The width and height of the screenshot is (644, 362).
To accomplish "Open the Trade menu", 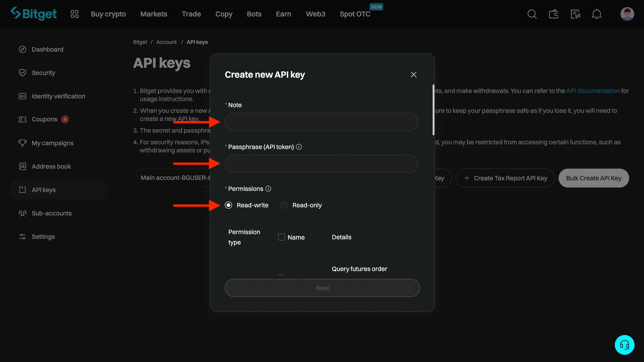I will pyautogui.click(x=191, y=14).
